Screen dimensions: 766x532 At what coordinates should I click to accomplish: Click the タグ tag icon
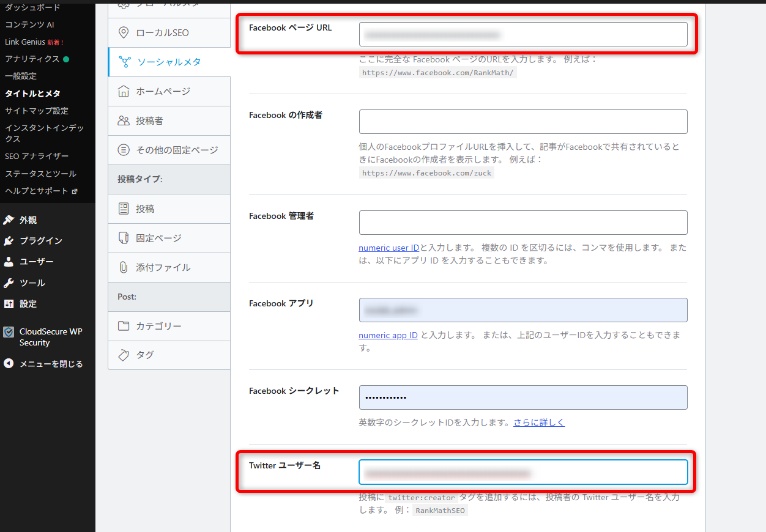(124, 355)
